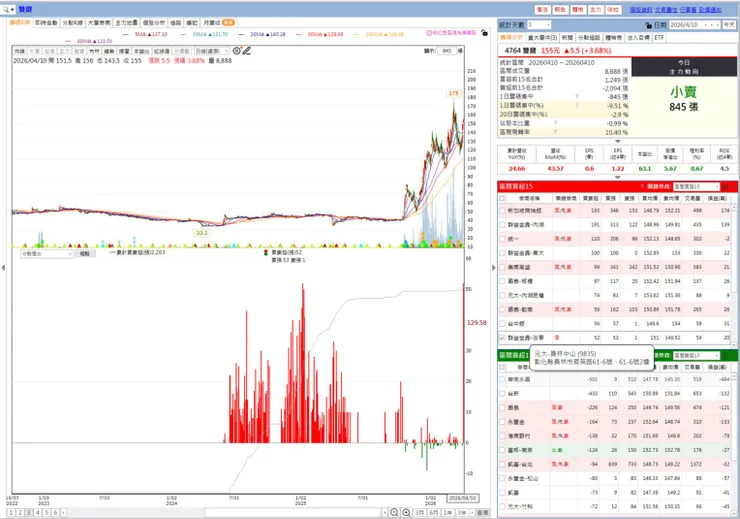Expand the triangle below the EPS stats row
This screenshot has width=740, height=519.
[617, 177]
